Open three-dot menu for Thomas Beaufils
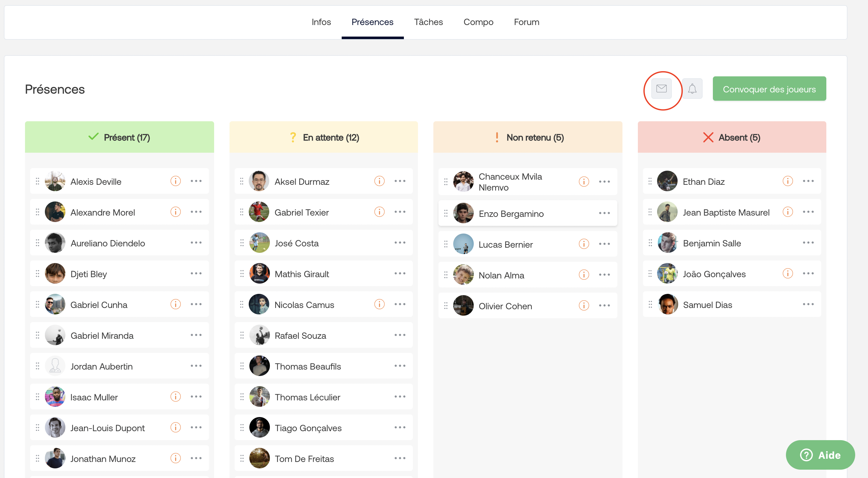The width and height of the screenshot is (868, 478). [x=400, y=366]
